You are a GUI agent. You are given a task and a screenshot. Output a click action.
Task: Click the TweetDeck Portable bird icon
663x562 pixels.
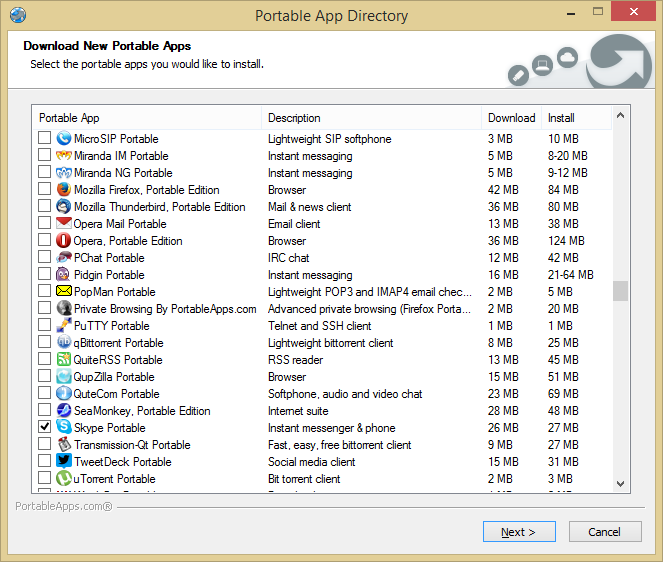(x=64, y=462)
